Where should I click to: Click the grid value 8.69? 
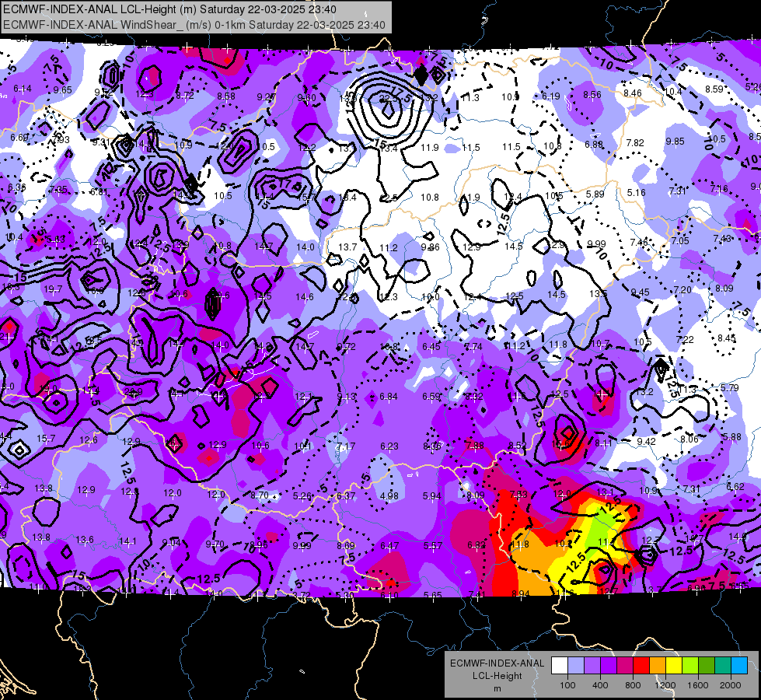tap(346, 545)
